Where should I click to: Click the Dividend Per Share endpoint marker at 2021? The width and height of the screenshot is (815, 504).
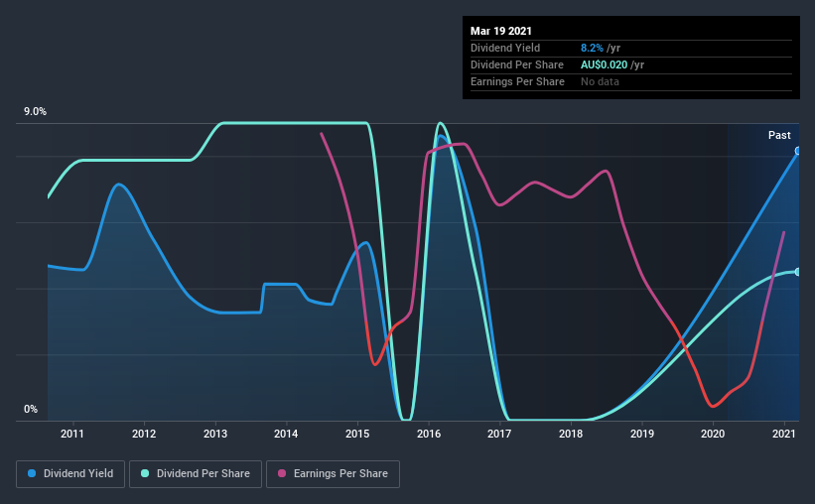coord(798,272)
